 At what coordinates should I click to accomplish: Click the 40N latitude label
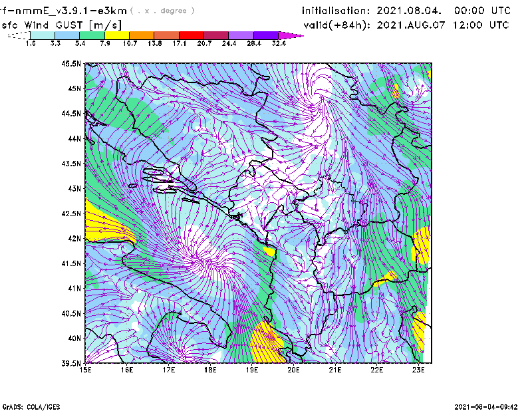point(74,339)
